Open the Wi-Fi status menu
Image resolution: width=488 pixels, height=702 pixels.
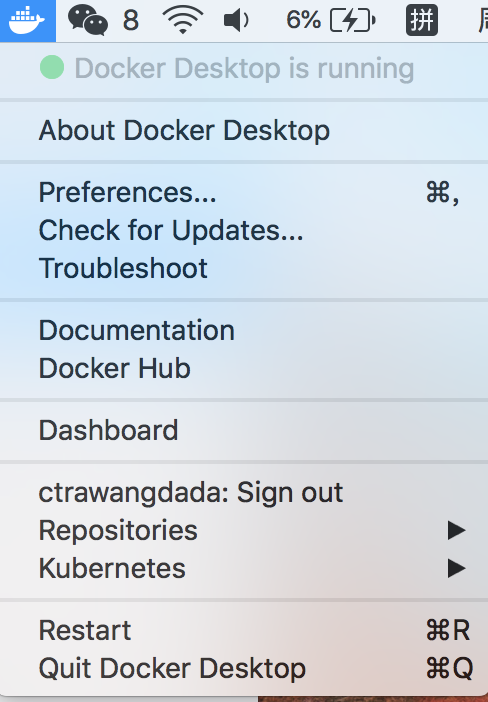click(x=182, y=20)
